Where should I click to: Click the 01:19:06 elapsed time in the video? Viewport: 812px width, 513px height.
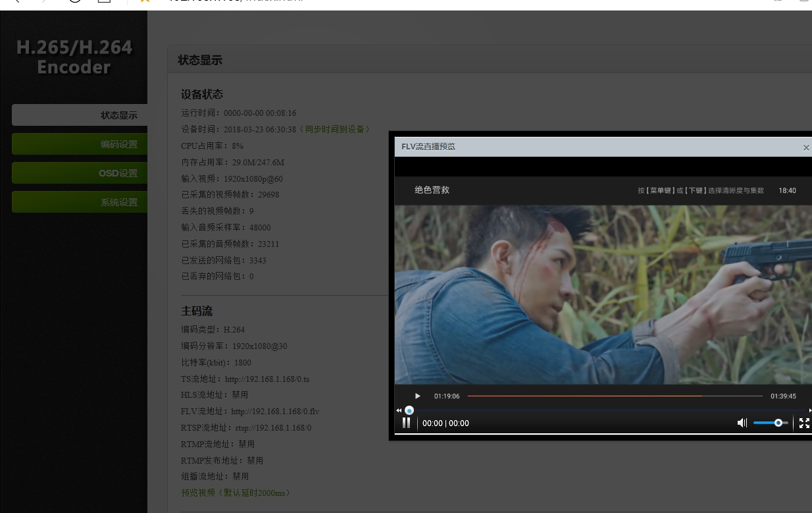tap(447, 396)
